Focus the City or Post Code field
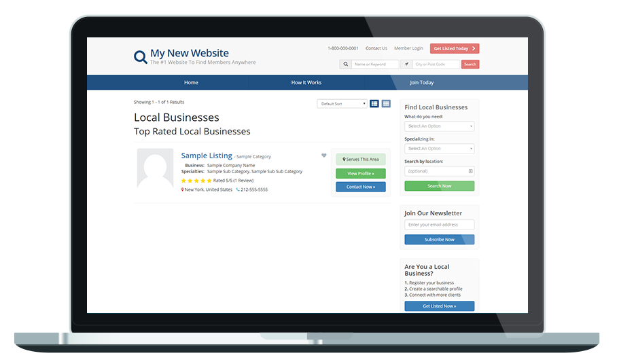The height and width of the screenshot is (364, 617). [x=436, y=64]
